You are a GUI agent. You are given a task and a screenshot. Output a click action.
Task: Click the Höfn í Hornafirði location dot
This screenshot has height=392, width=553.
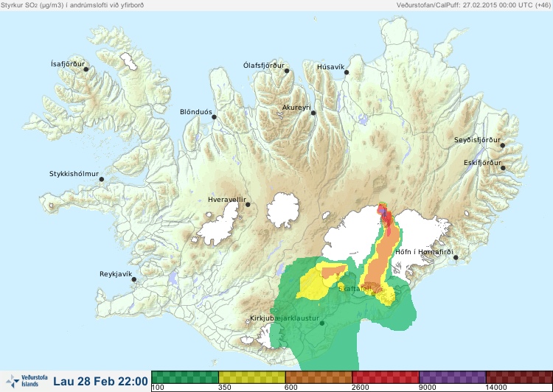(x=456, y=258)
